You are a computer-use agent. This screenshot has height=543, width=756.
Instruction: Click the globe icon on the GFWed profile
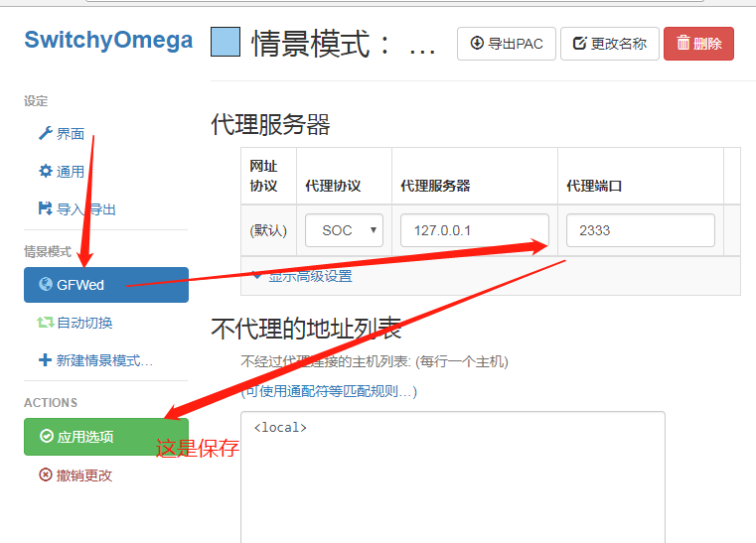coord(46,284)
